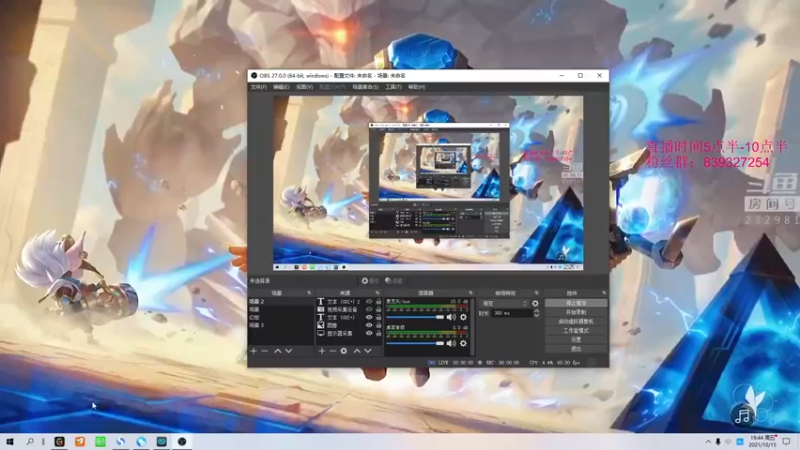
Task: Adjust the 麦克风/Aux volume slider
Action: pyautogui.click(x=415, y=317)
